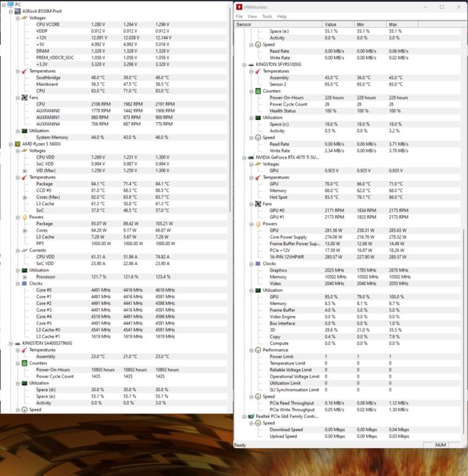The width and height of the screenshot is (468, 476).
Task: Click the Clocks icon under NVIDIA GeForce
Action: pyautogui.click(x=258, y=264)
